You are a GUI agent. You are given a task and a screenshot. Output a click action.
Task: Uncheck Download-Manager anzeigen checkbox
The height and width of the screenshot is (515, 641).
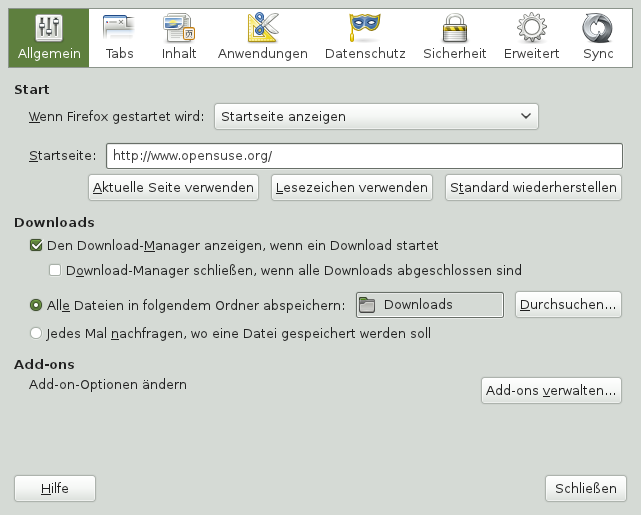coord(36,245)
